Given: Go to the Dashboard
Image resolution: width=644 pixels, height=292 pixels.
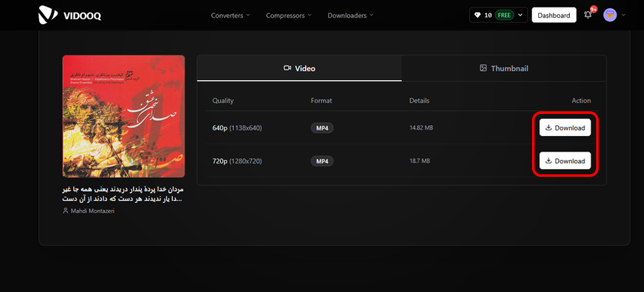Looking at the screenshot, I should pos(553,15).
